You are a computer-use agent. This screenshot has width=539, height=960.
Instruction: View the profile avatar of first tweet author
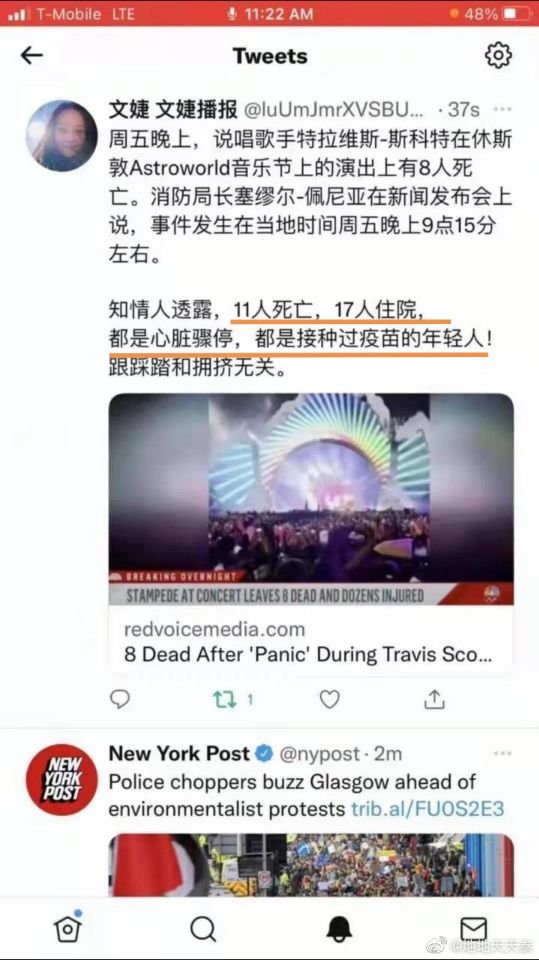(61, 135)
